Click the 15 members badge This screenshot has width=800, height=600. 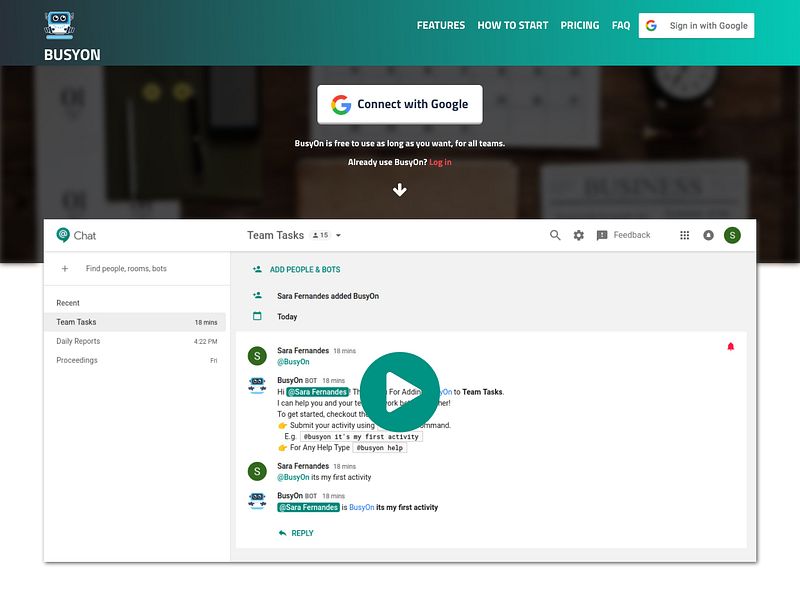(x=320, y=235)
